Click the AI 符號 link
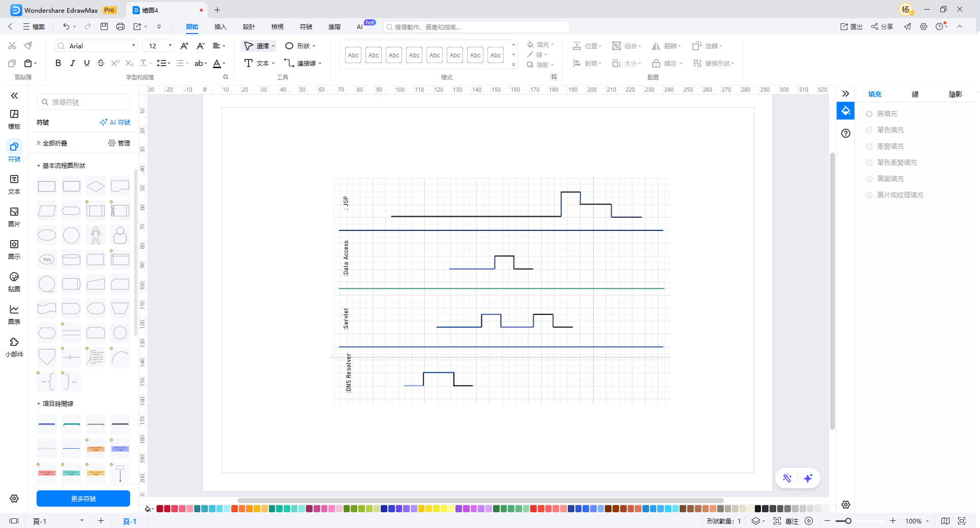This screenshot has width=980, height=528. pos(115,123)
